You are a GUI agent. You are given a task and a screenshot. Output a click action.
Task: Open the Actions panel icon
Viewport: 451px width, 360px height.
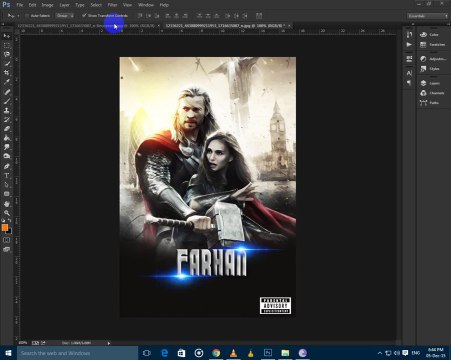(x=409, y=45)
